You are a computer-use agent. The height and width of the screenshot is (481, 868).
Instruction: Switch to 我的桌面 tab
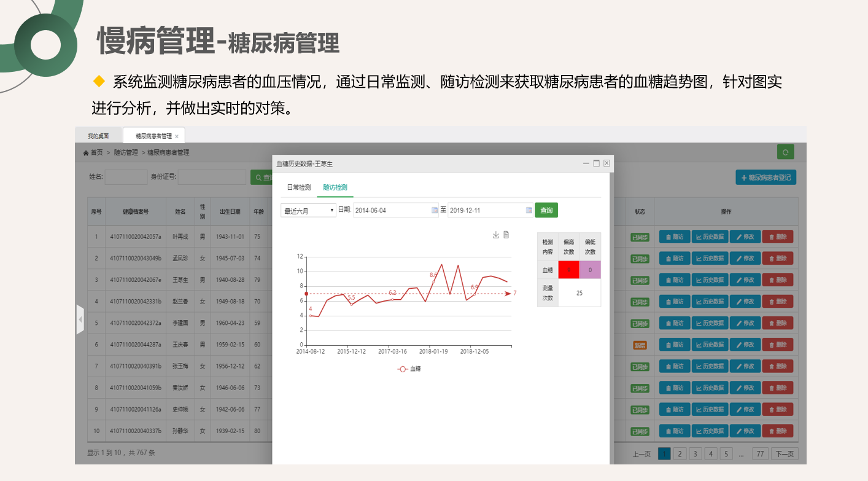click(98, 136)
